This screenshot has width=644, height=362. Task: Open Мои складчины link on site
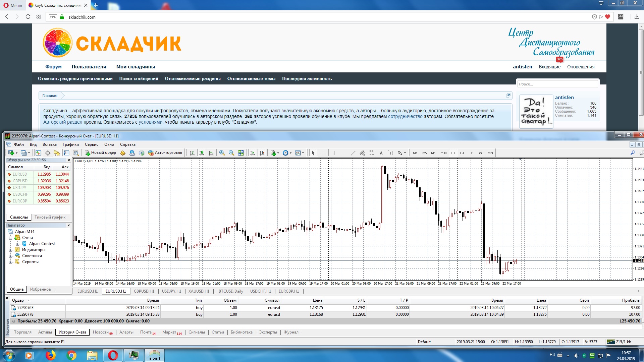(x=136, y=67)
